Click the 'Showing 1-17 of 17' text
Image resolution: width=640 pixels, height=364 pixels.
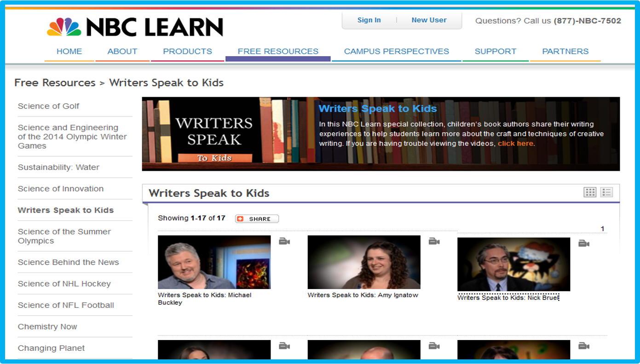(191, 218)
